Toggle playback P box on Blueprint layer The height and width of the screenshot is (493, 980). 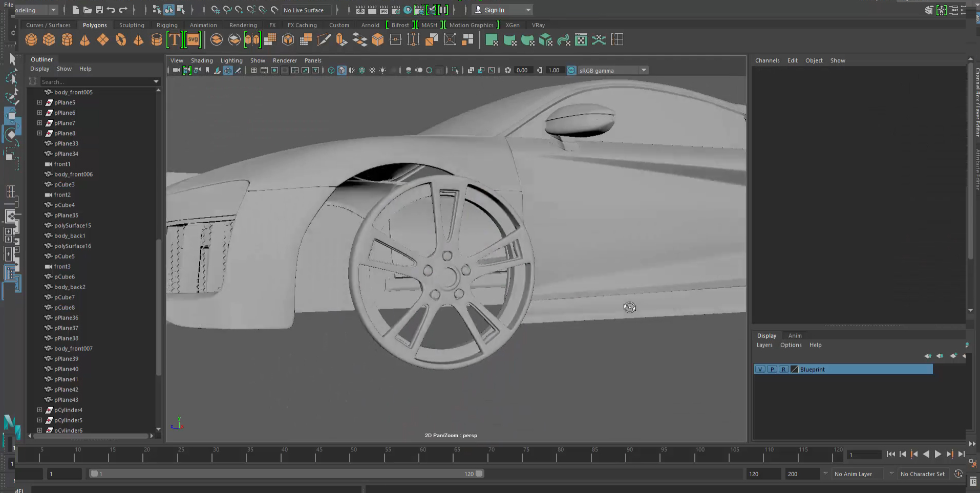coord(772,369)
